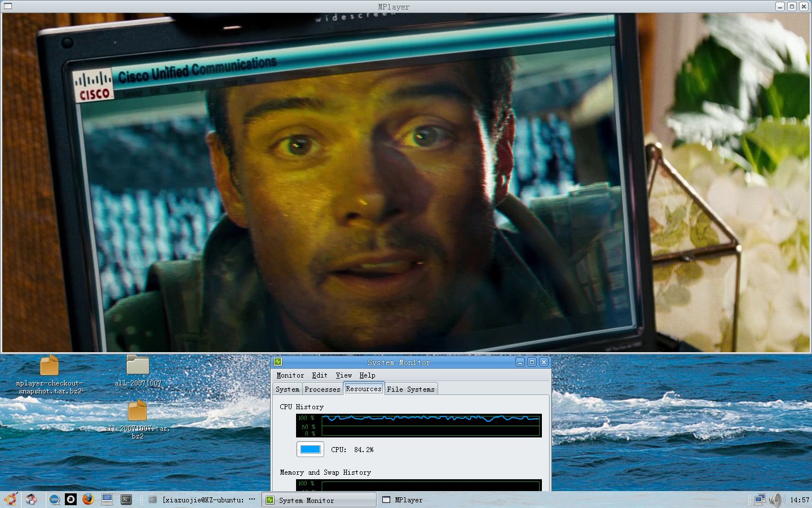The width and height of the screenshot is (812, 508).
Task: Switch to the File Systems tab
Action: pyautogui.click(x=411, y=389)
